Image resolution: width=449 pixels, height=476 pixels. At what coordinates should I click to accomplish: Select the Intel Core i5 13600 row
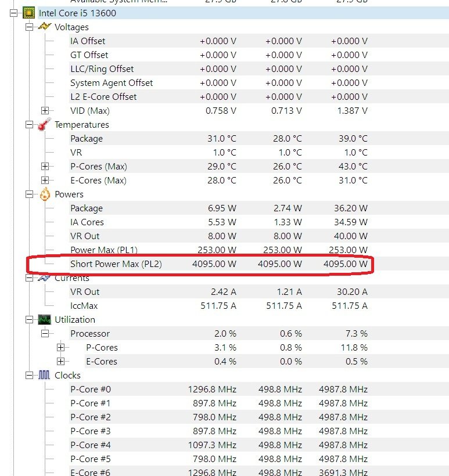(243, 13)
